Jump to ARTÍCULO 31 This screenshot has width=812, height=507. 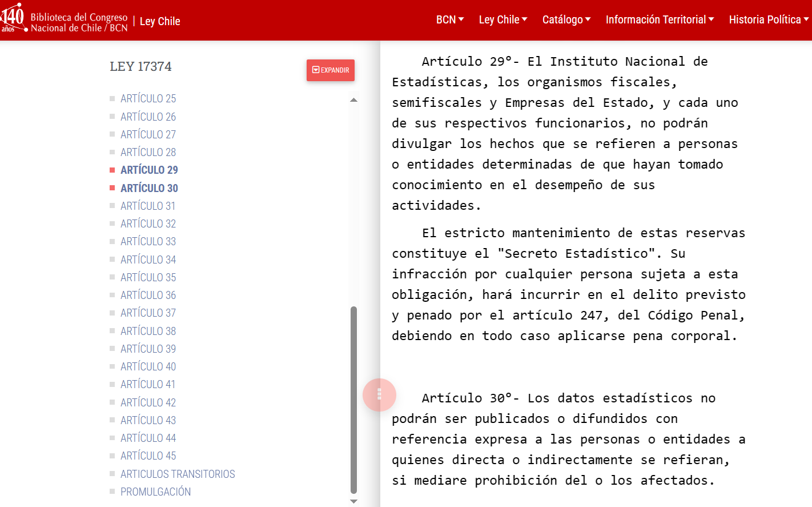(148, 206)
